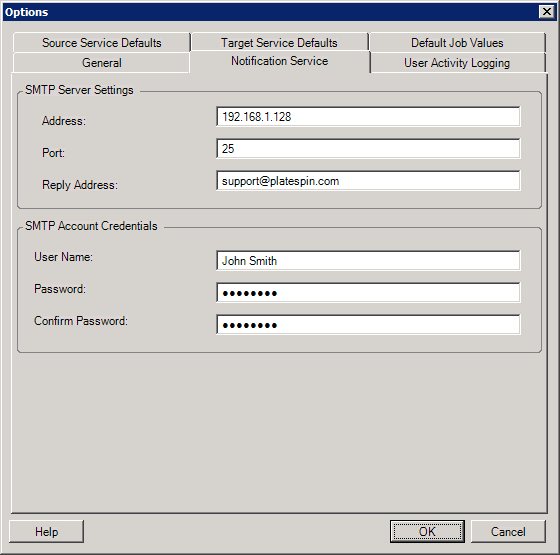This screenshot has height=555, width=560.
Task: Discard changes with the Cancel button
Action: click(x=508, y=532)
